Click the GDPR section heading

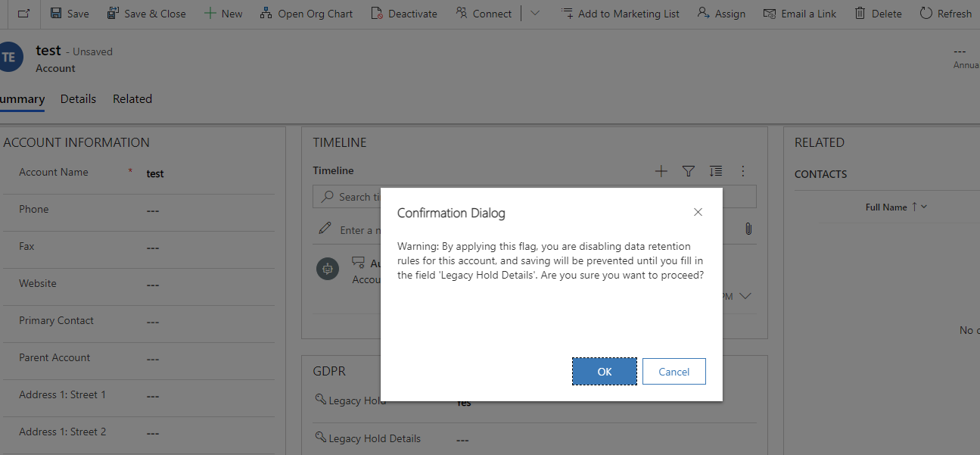329,372
